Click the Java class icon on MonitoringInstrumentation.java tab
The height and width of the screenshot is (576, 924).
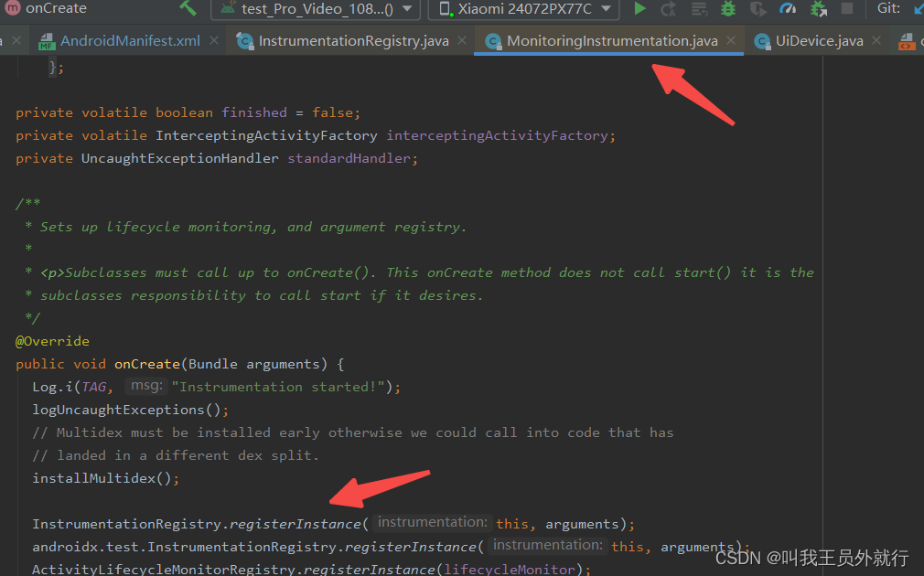click(494, 40)
